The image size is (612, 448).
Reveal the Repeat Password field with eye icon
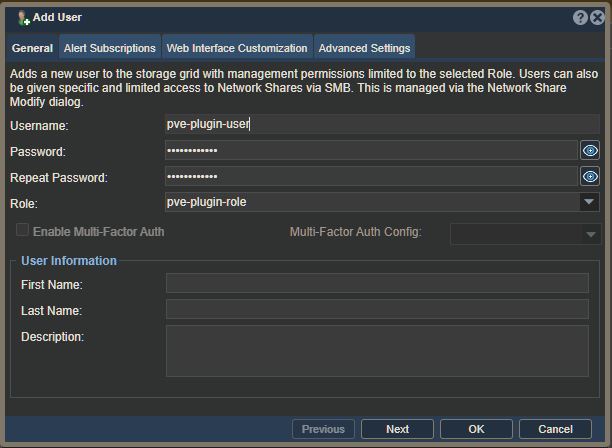(590, 176)
